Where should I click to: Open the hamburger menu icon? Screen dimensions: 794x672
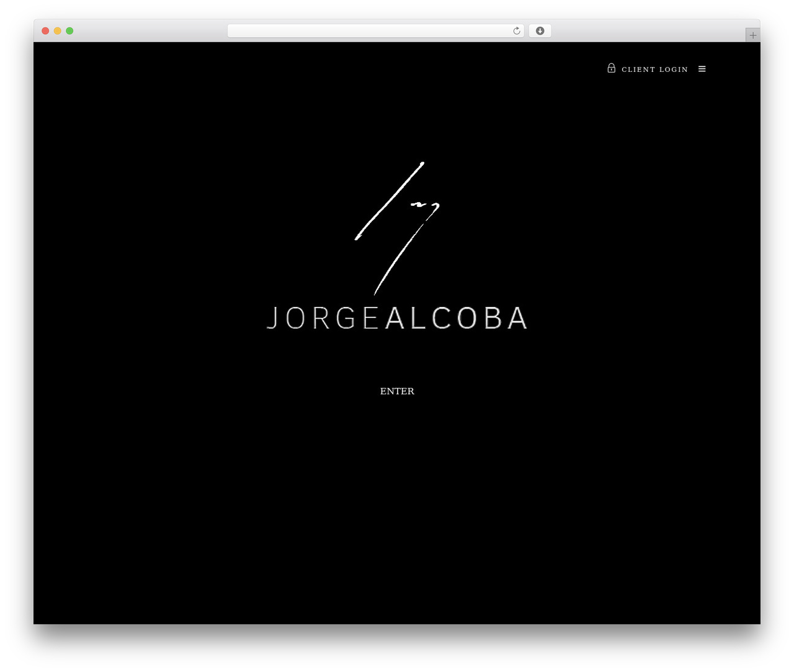click(702, 69)
